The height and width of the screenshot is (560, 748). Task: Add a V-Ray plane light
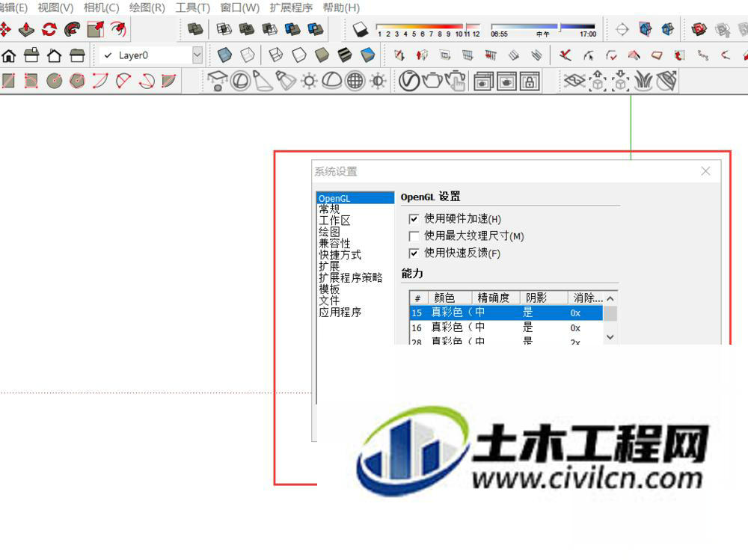pos(218,81)
